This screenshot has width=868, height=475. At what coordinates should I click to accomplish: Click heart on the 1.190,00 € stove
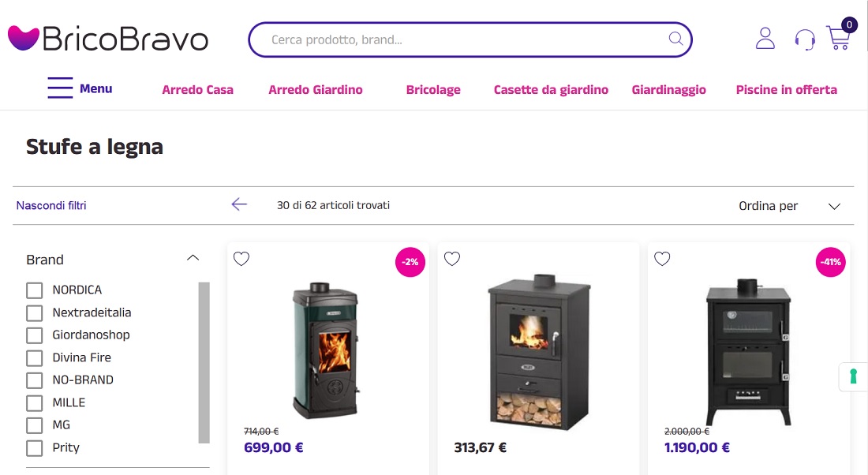[x=662, y=259]
